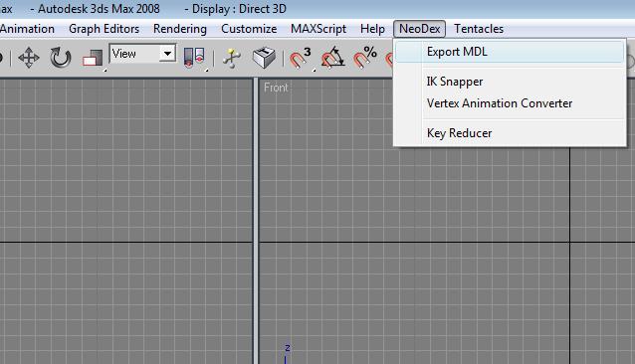The image size is (635, 364).
Task: Open the Tentacles menu
Action: point(479,29)
